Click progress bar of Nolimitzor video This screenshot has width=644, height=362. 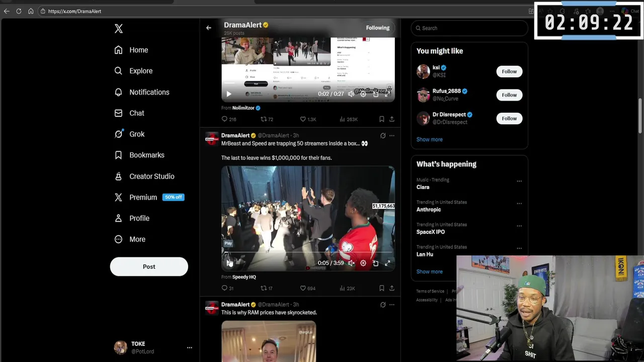(x=308, y=83)
